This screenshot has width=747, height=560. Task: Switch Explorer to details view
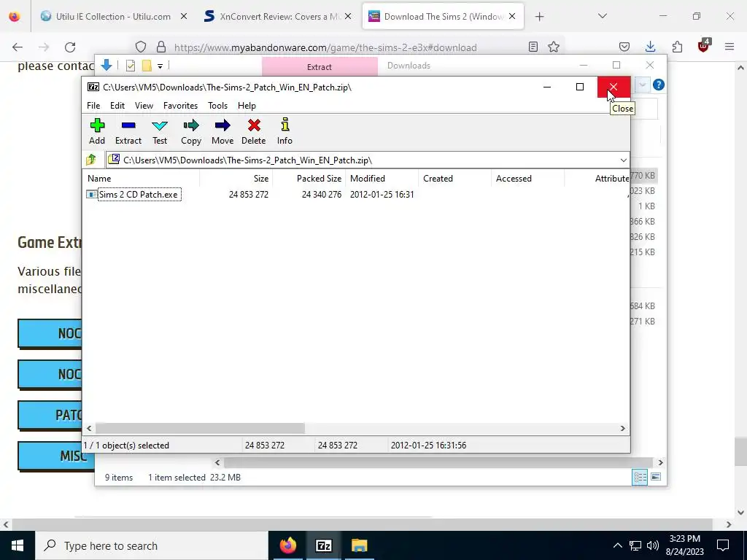click(x=640, y=477)
